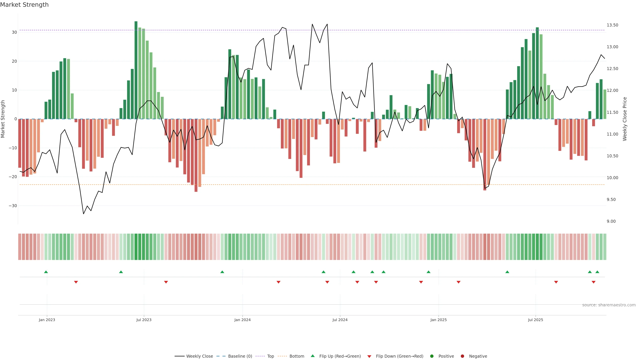Click the Jul 2024 x-axis label
644x362 pixels.
tap(340, 320)
